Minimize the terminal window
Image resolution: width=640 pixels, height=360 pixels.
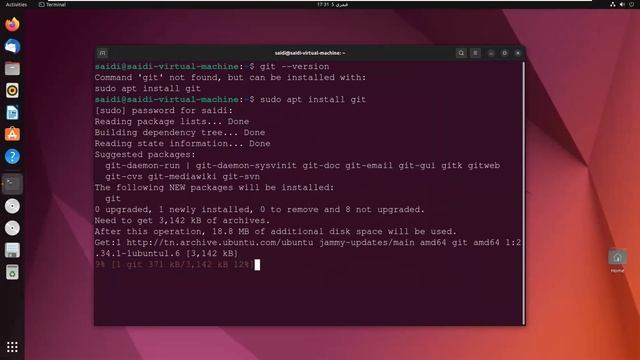tap(491, 53)
